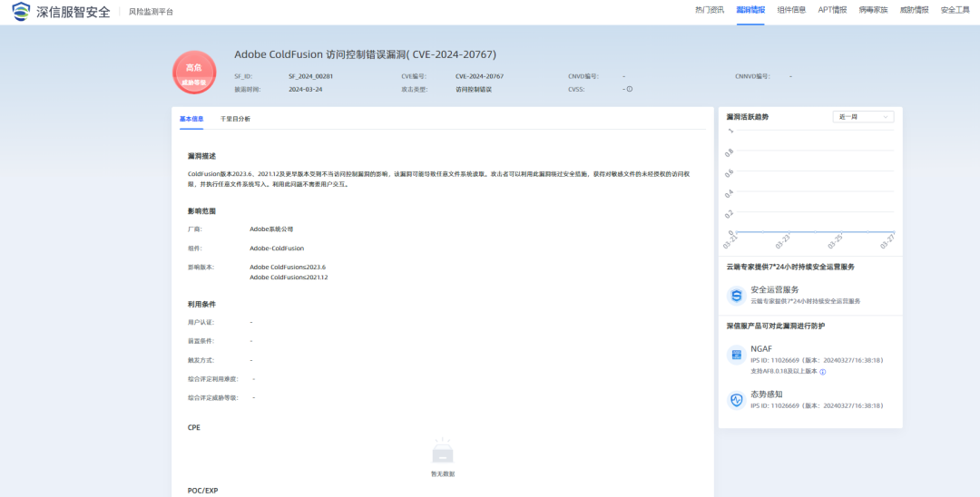This screenshot has height=497, width=980.
Task: Click the info icon next to CVSS
Action: [x=630, y=89]
